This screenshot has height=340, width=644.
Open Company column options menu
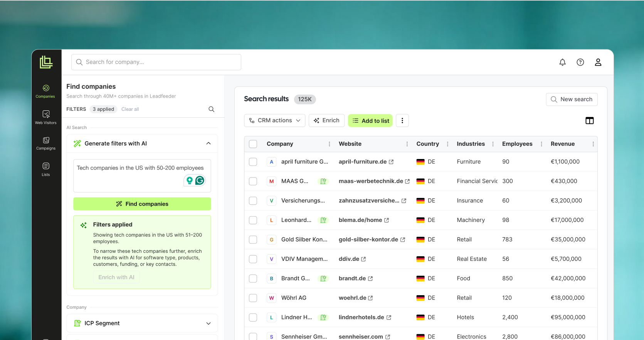(x=330, y=144)
